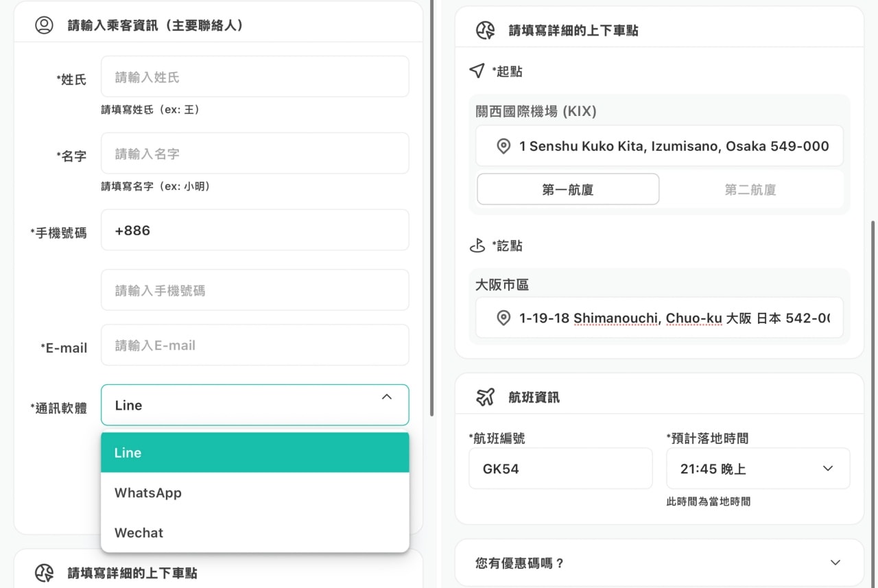Viewport: 878px width, 588px height.
Task: Click the 大阪市區 label
Action: [502, 285]
